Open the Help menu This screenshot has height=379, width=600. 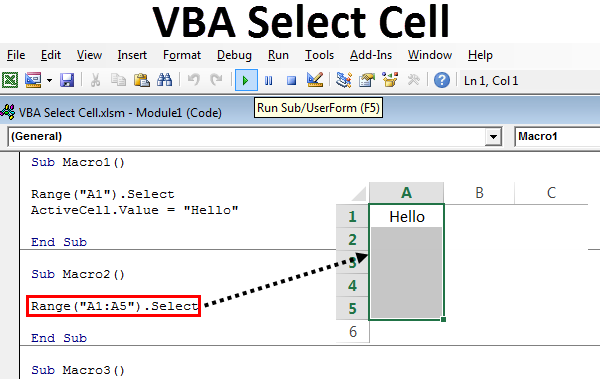point(480,56)
